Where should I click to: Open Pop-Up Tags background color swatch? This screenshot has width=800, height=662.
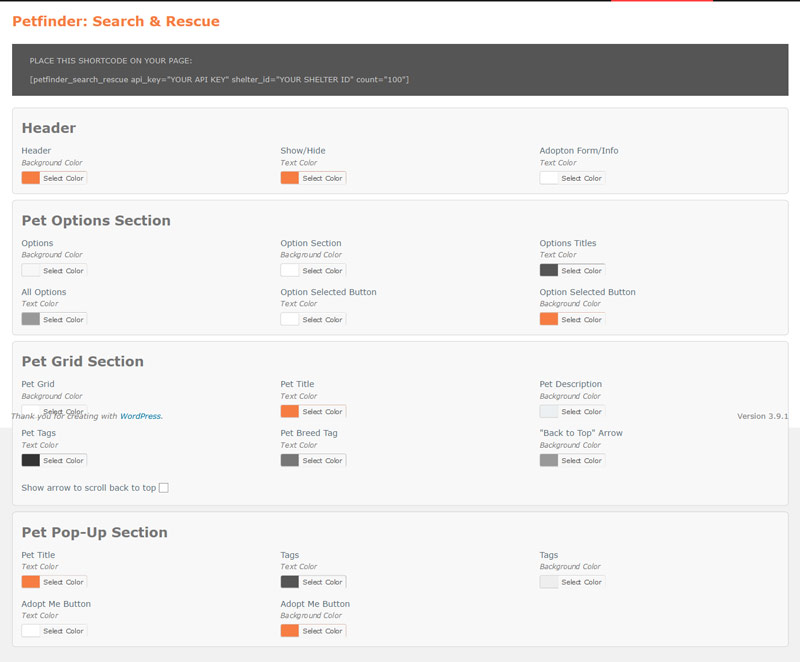(x=549, y=582)
